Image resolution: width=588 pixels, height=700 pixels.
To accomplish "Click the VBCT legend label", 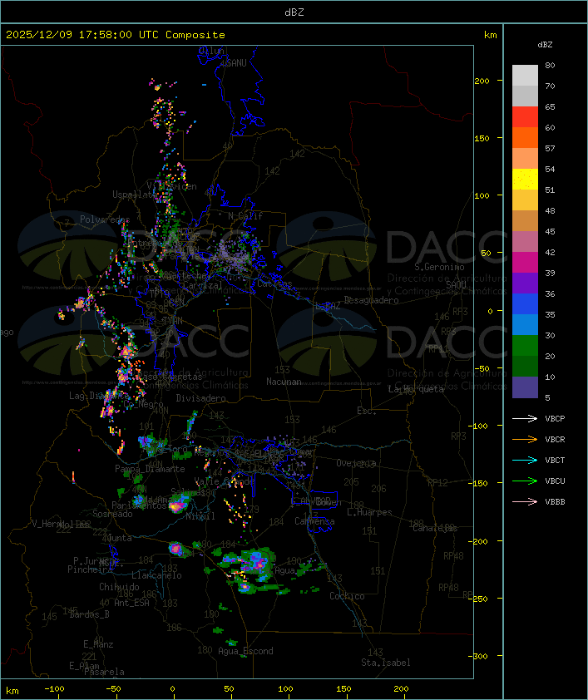I will pos(555,461).
